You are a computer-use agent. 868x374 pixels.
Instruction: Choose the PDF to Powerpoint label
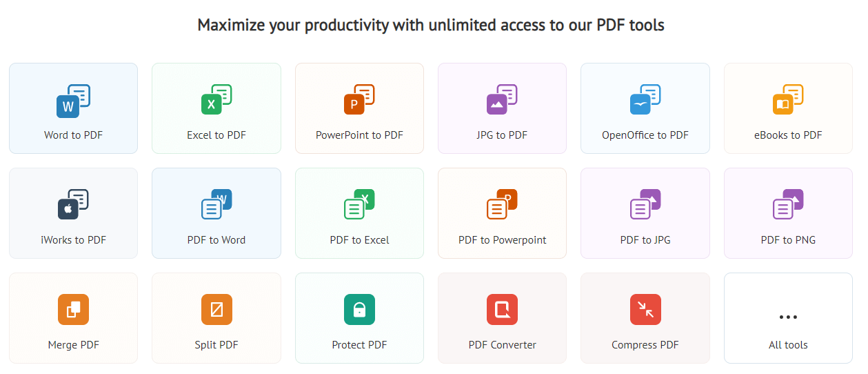point(502,240)
